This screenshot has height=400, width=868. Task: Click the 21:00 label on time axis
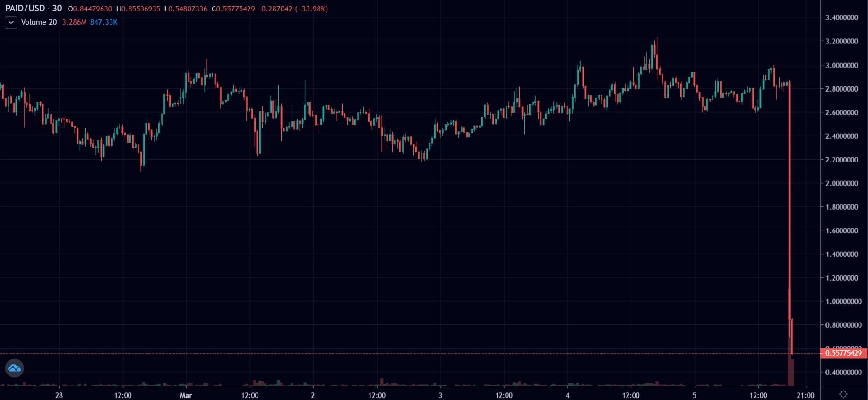tap(806, 395)
